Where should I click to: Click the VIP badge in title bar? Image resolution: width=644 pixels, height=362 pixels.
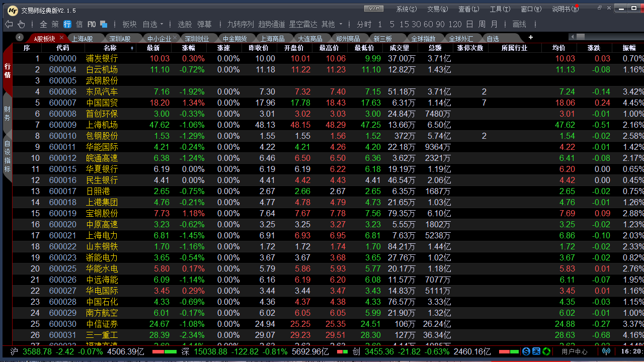tap(373, 9)
